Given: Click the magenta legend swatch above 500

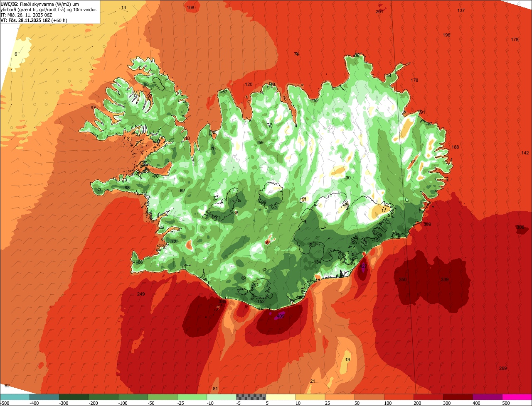Looking at the screenshot, I should (517, 397).
